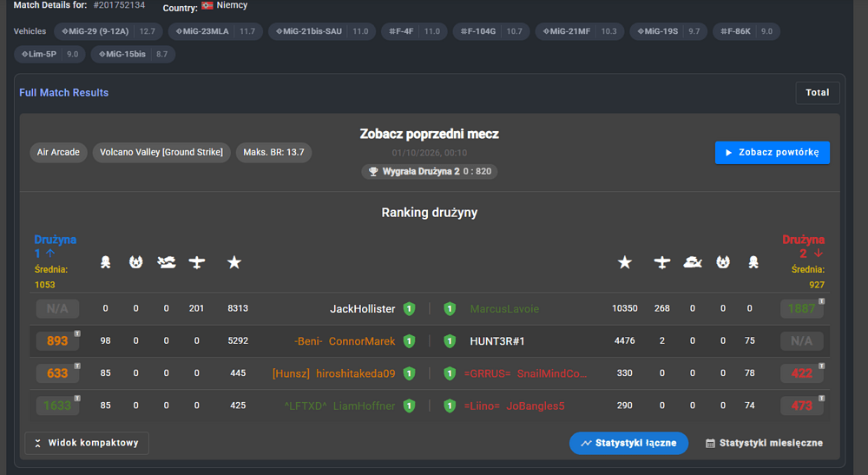
Task: Click the Team 1 skull deaths icon
Action: point(105,262)
